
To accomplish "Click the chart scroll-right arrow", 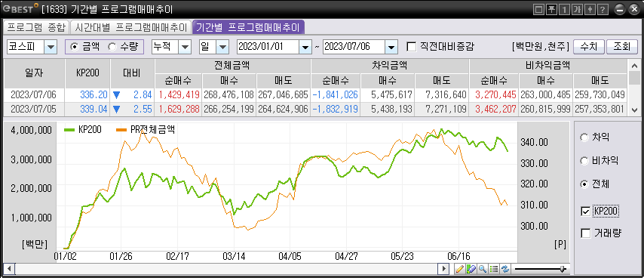I will click(443, 269).
